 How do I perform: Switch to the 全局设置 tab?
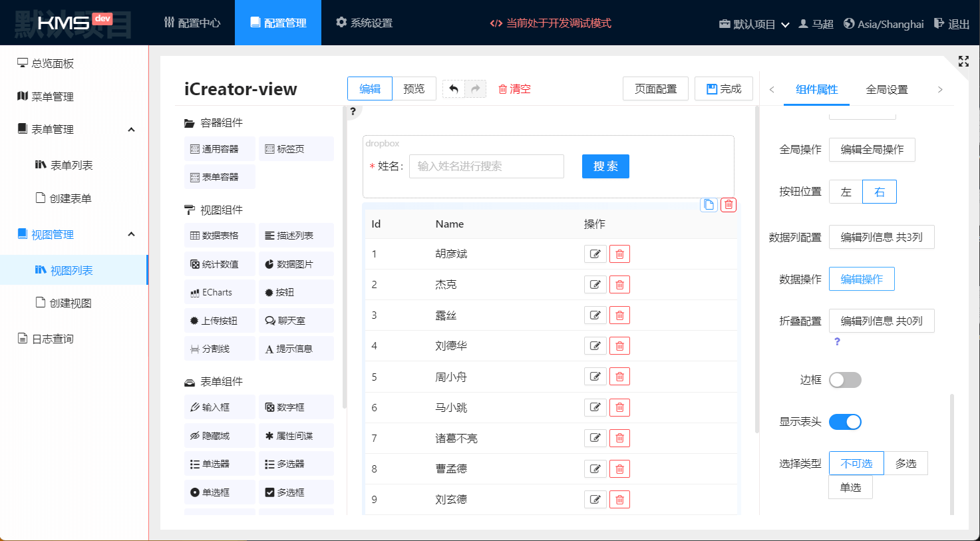pos(886,90)
